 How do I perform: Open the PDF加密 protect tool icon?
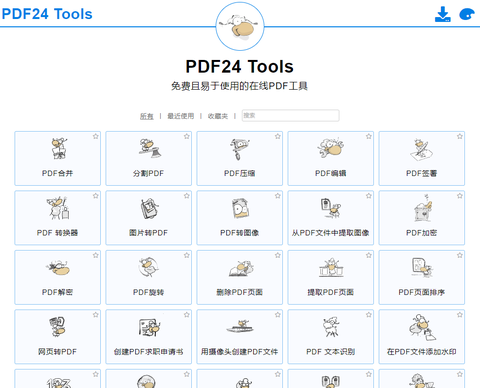coord(423,208)
